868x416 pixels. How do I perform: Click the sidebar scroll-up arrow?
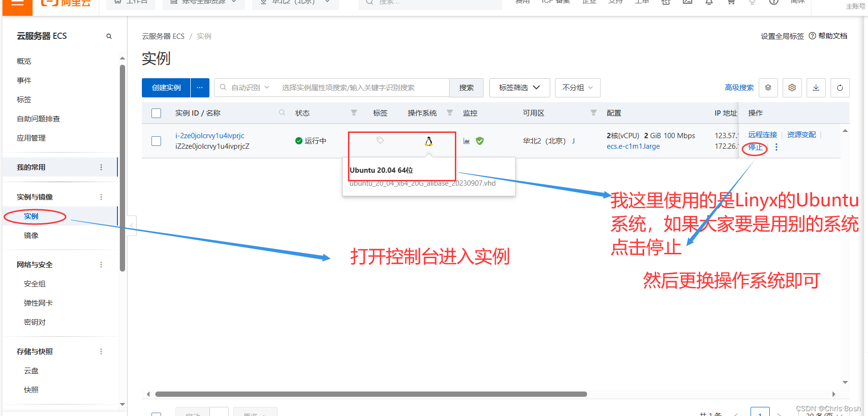[x=122, y=59]
